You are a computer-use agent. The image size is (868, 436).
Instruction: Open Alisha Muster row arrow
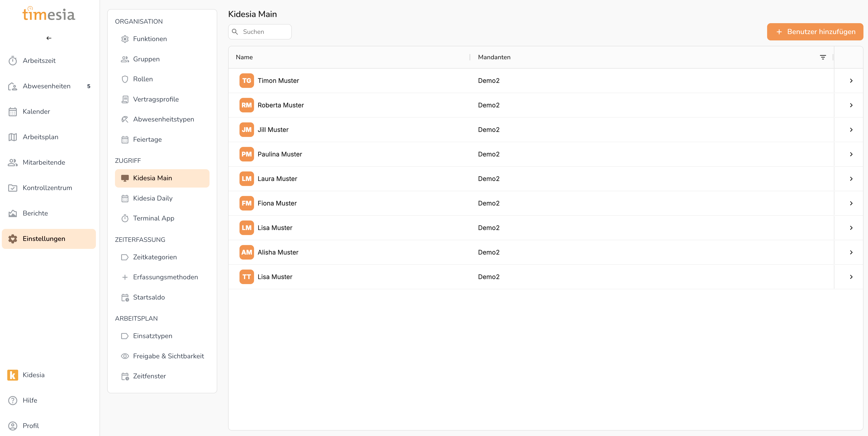tap(851, 253)
